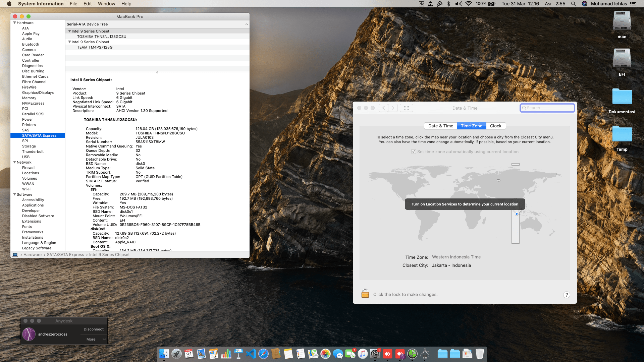Collapse the Network section triangle
The image size is (644, 362).
[x=14, y=162]
